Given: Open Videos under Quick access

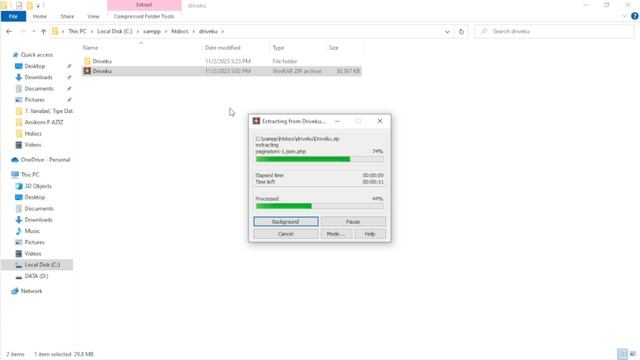Looking at the screenshot, I should pyautogui.click(x=33, y=145).
